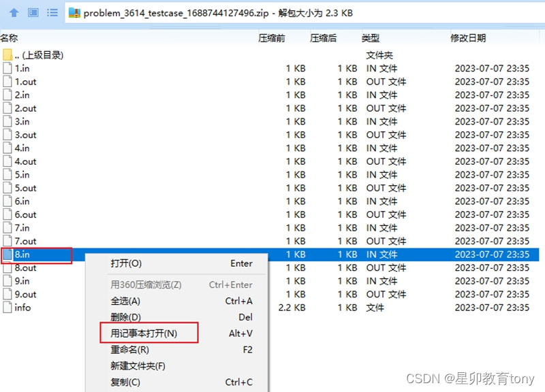Choose 全选(A) to select all files
The image size is (545, 392).
(176, 301)
